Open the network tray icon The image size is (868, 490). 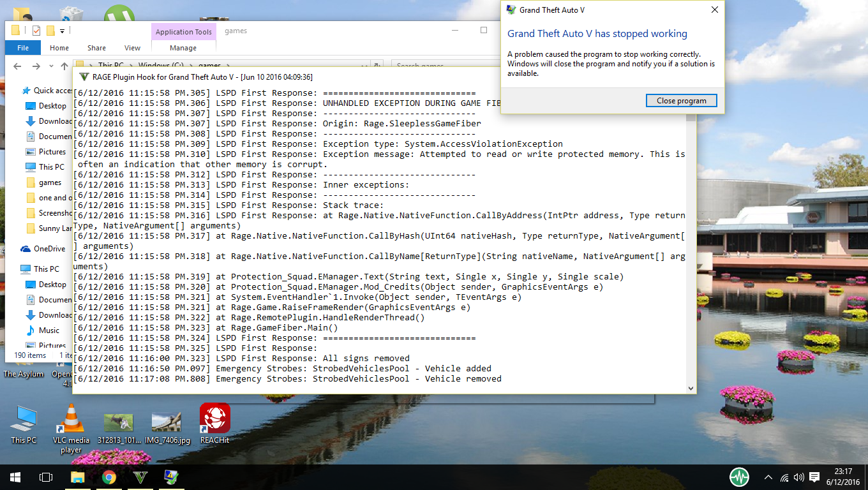(784, 477)
